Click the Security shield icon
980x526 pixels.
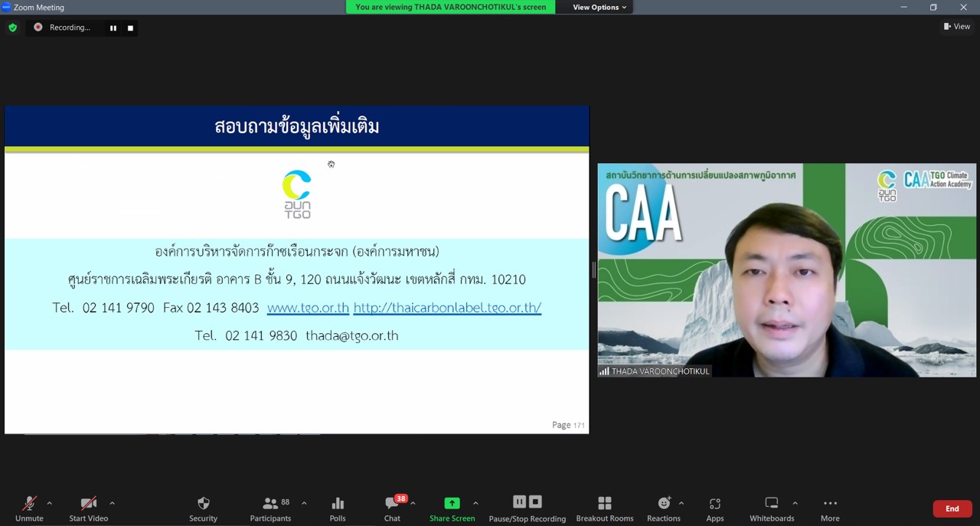click(202, 508)
